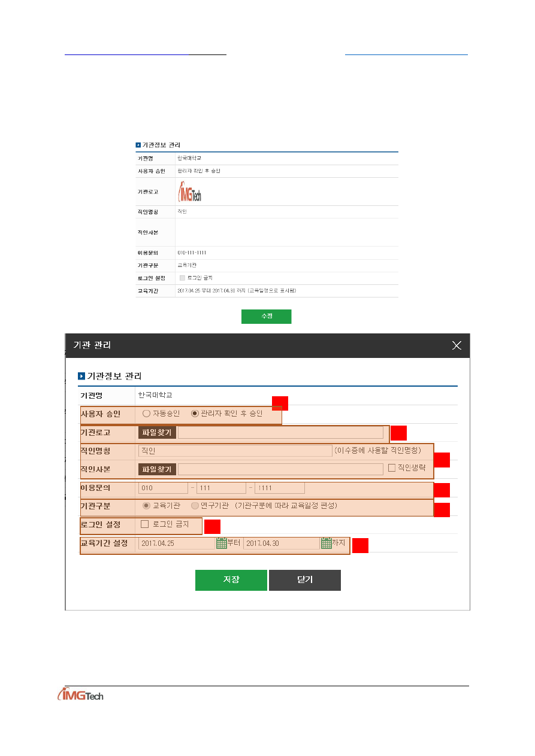Viewport: 535px width, 756px height.
Task: Select 관리자 확인 후 승인 option
Action: click(x=195, y=414)
